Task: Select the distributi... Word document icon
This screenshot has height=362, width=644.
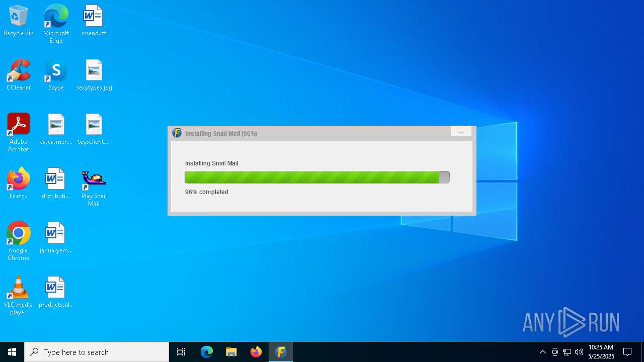Action: [56, 184]
